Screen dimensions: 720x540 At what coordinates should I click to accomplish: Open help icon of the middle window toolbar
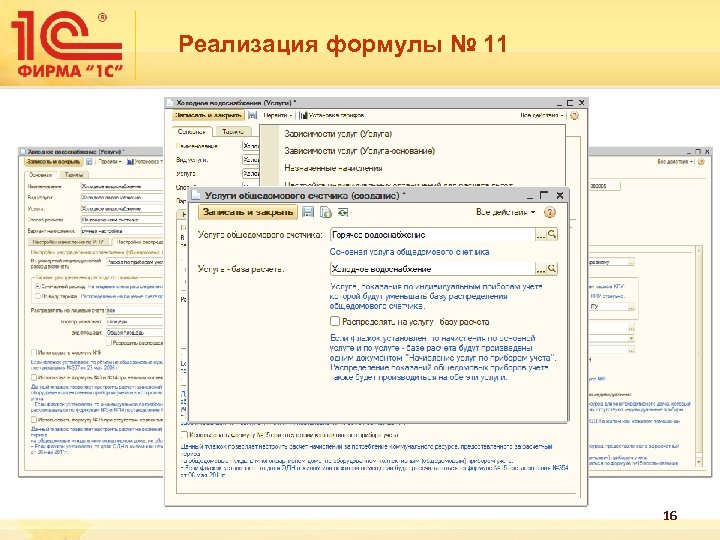pyautogui.click(x=574, y=115)
